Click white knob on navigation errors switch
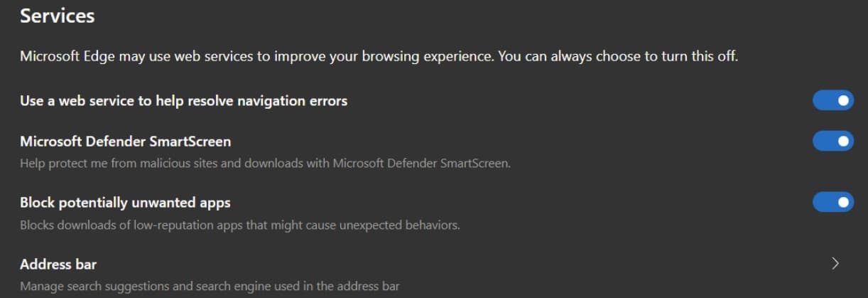This screenshot has width=868, height=298. (x=843, y=101)
